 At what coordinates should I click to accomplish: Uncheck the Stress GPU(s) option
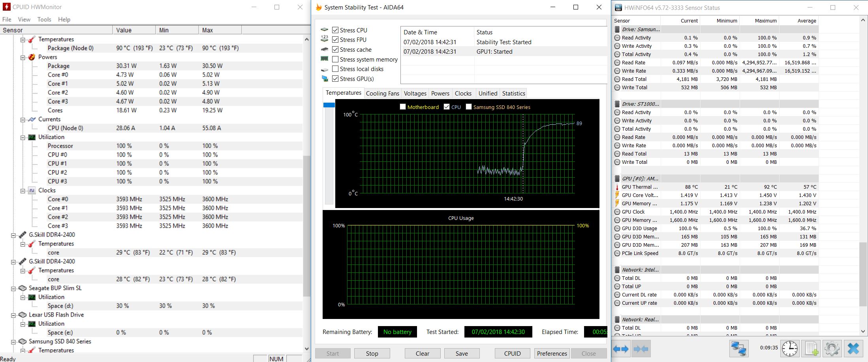[335, 79]
